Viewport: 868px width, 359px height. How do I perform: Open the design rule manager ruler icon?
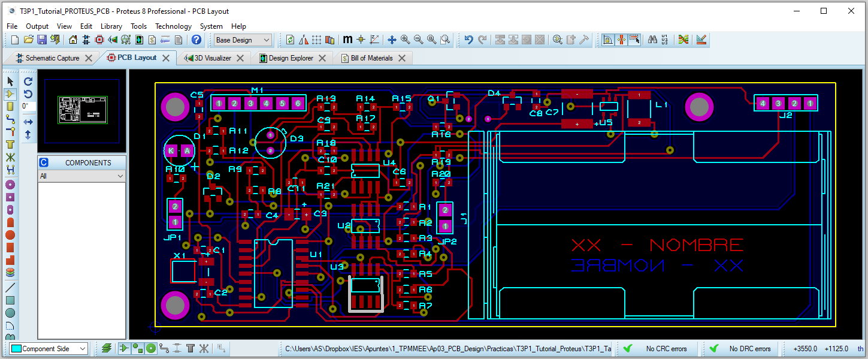coord(702,40)
